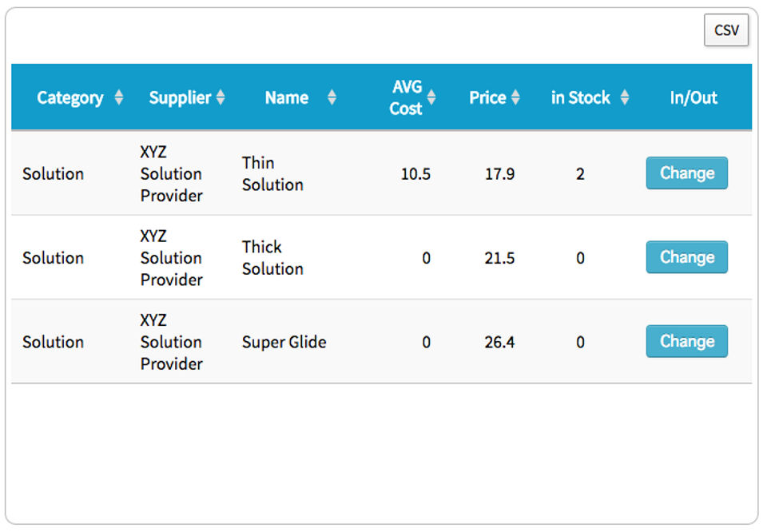Export table using the CSV button
This screenshot has width=767, height=532.
726,30
